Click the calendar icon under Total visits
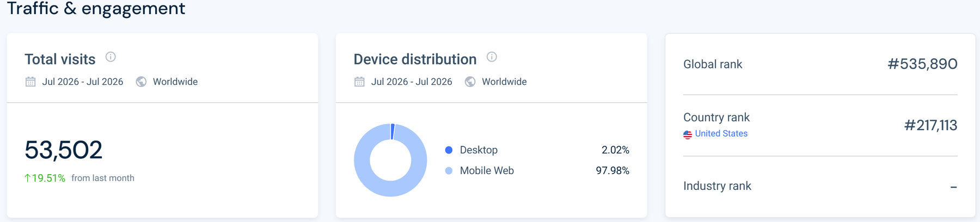The image size is (980, 222). tap(30, 82)
